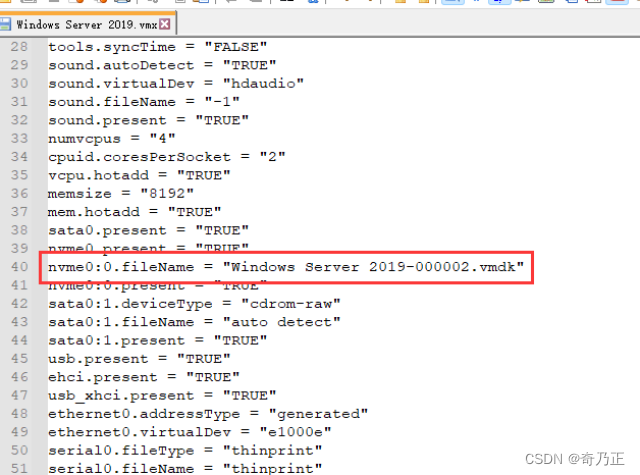Click the sound.present = "TRUE" line

pos(149,120)
